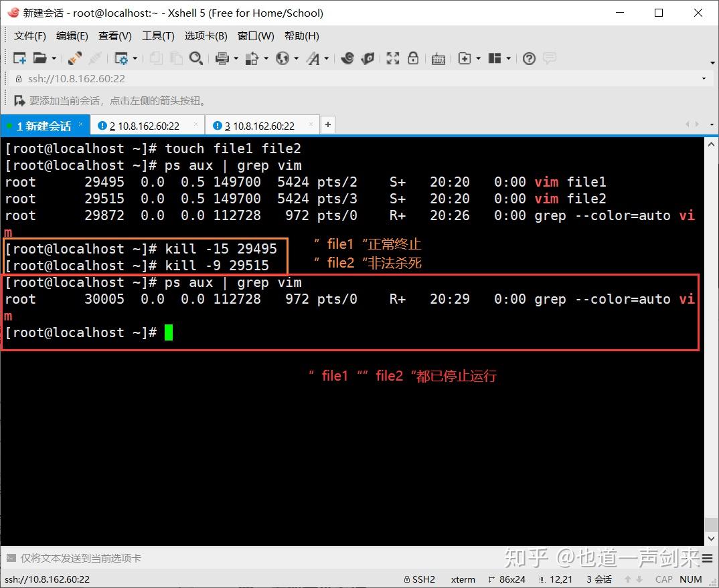Switch to the 1 新建会话 tab
Viewport: 719px width, 588px height.
point(44,126)
